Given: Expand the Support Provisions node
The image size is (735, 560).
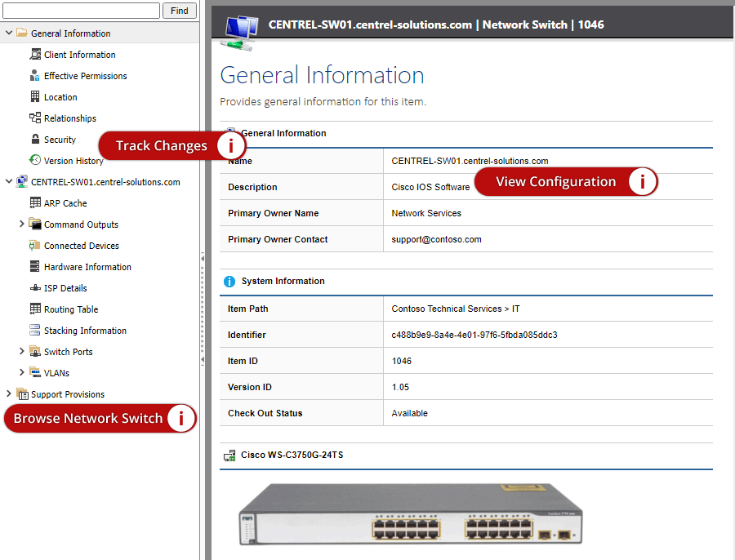Looking at the screenshot, I should pyautogui.click(x=9, y=393).
